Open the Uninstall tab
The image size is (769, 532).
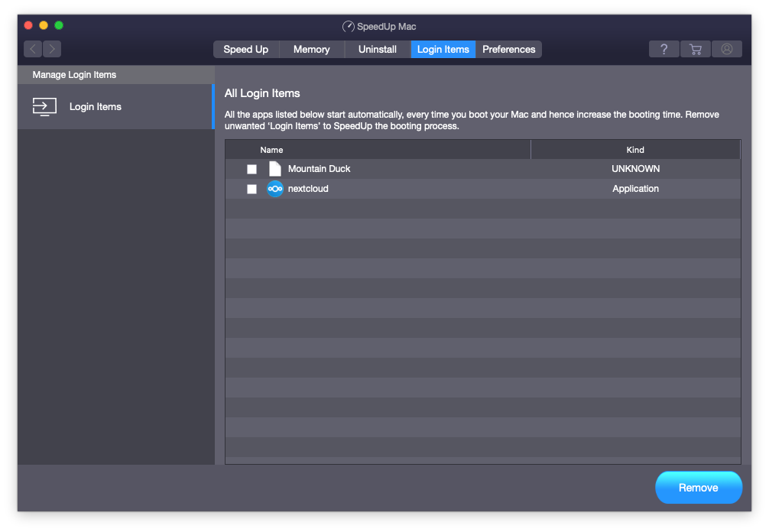coord(377,49)
